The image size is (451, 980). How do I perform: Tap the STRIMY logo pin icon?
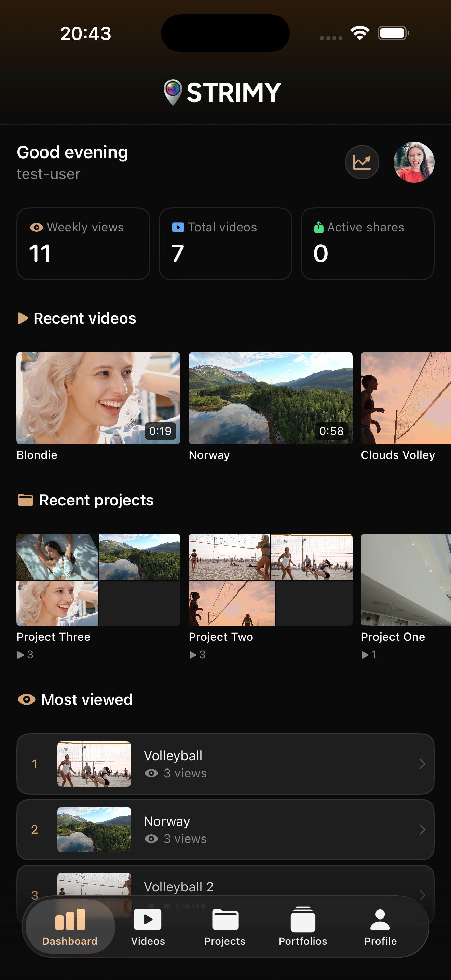pos(173,93)
